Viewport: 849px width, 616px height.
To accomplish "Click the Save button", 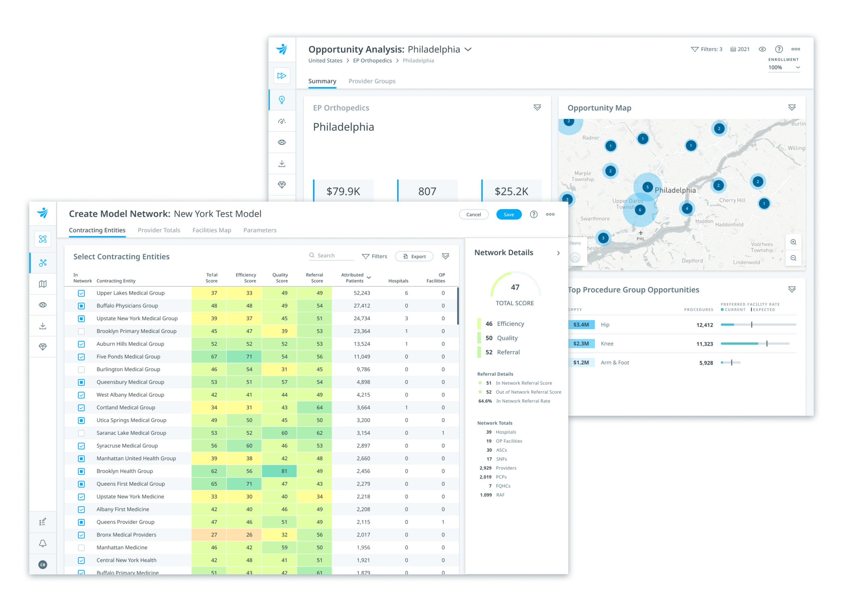I will click(508, 214).
